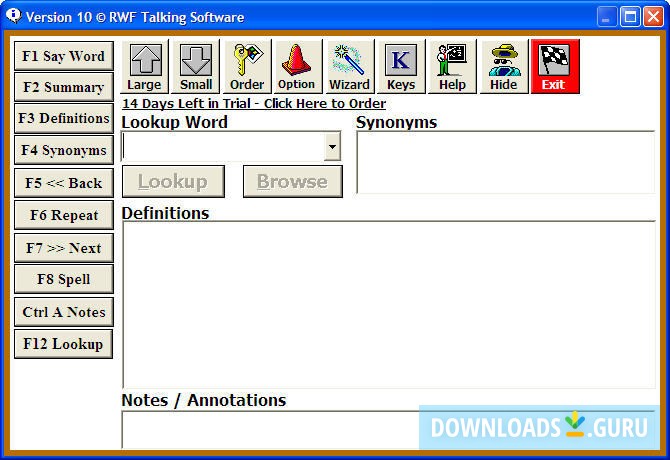Click the greyed Browse button
Screen dimensions: 670x460
point(293,182)
